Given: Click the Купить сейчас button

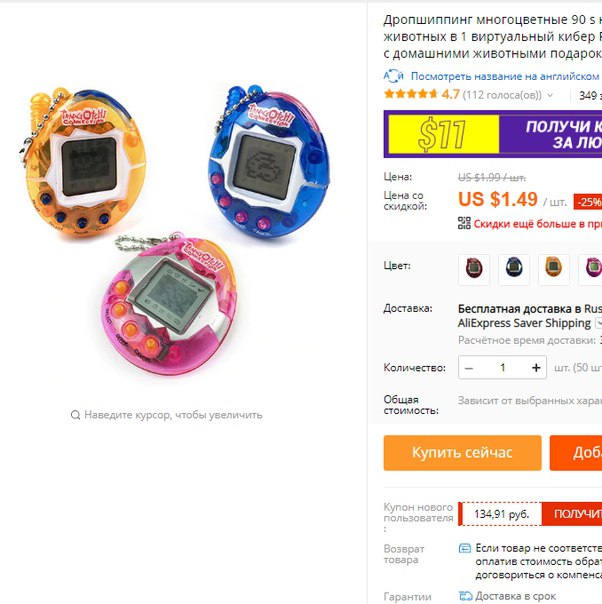Looking at the screenshot, I should coord(462,453).
